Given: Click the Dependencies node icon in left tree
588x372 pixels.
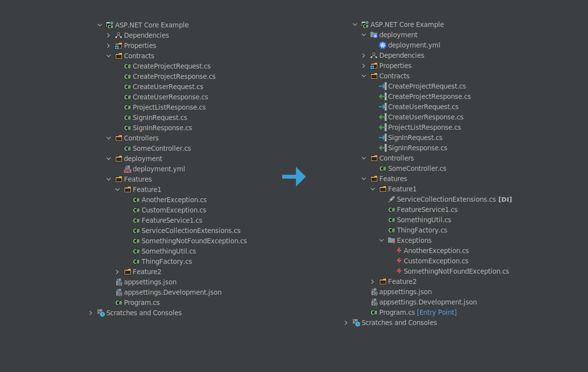Looking at the screenshot, I should [x=119, y=35].
